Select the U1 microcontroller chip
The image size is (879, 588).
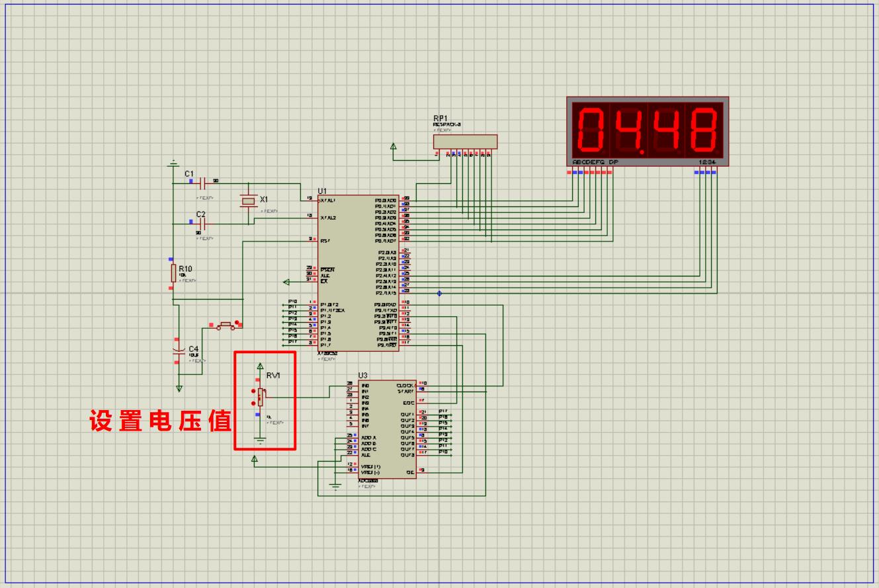(x=358, y=273)
